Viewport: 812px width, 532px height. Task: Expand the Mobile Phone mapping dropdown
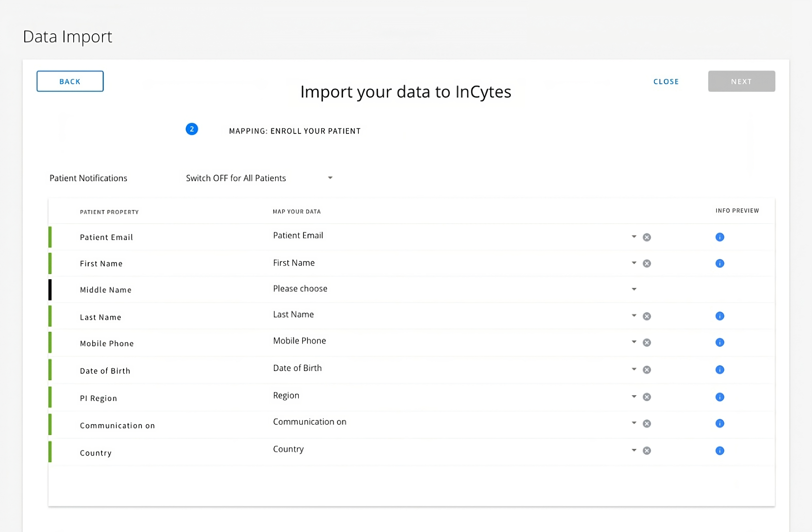[634, 342]
